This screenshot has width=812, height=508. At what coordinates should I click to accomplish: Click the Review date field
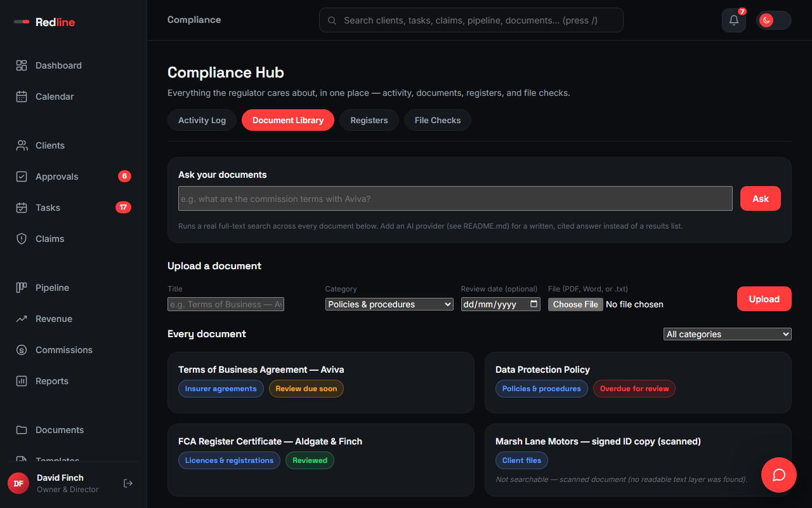(x=501, y=304)
